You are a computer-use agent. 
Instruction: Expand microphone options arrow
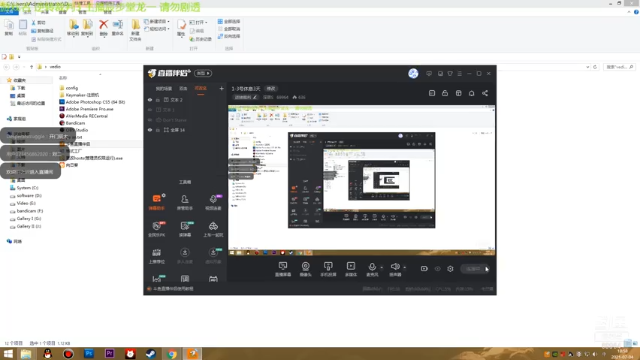[382, 267]
